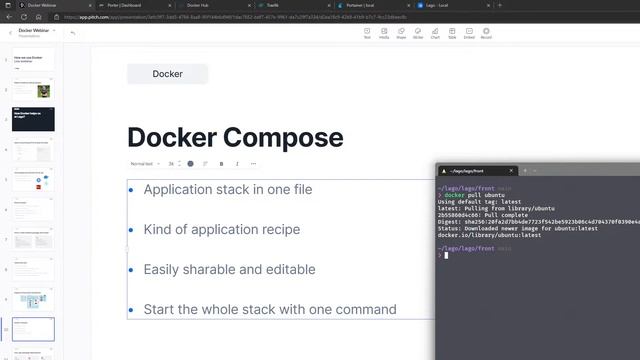Click 'Easily sharable and editable' bullet
The width and height of the screenshot is (640, 360).
click(229, 269)
